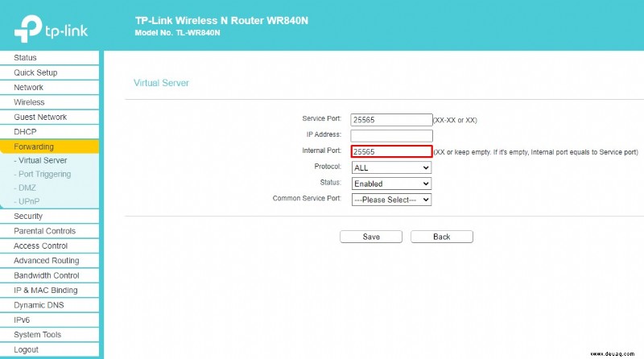The width and height of the screenshot is (644, 359).
Task: Click the Back button
Action: click(x=441, y=237)
